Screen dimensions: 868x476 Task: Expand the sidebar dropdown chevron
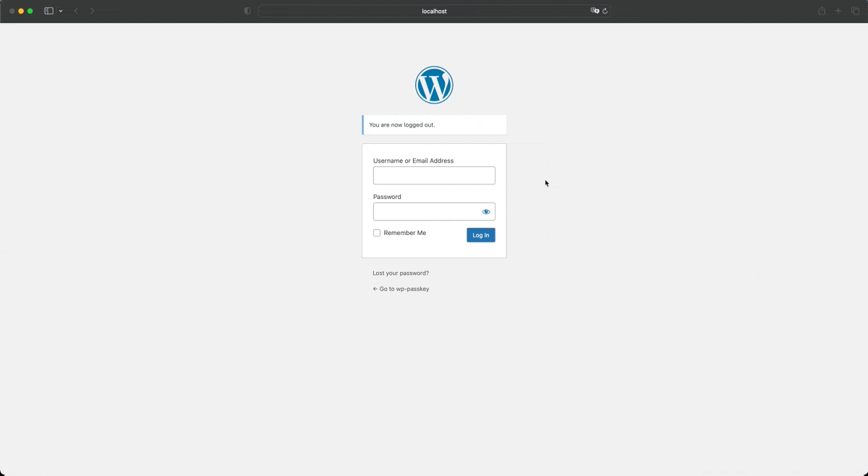[x=61, y=11]
